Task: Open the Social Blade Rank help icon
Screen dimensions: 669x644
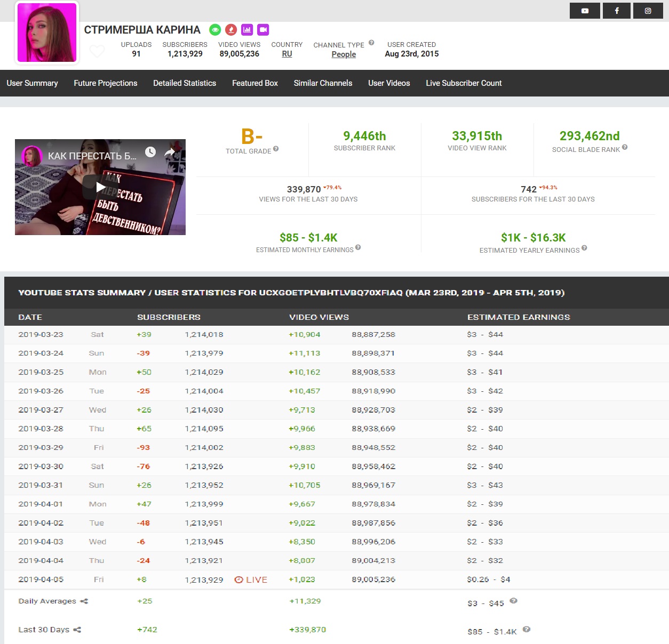Action: click(625, 147)
